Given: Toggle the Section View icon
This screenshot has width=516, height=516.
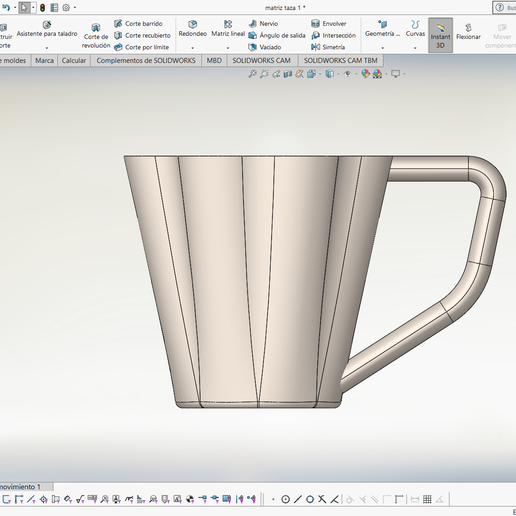Looking at the screenshot, I should point(288,74).
